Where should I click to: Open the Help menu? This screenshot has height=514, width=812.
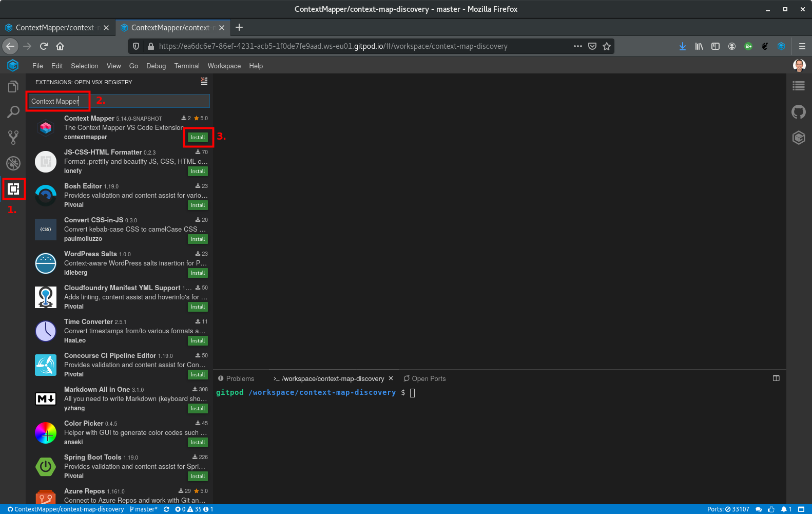coord(256,66)
